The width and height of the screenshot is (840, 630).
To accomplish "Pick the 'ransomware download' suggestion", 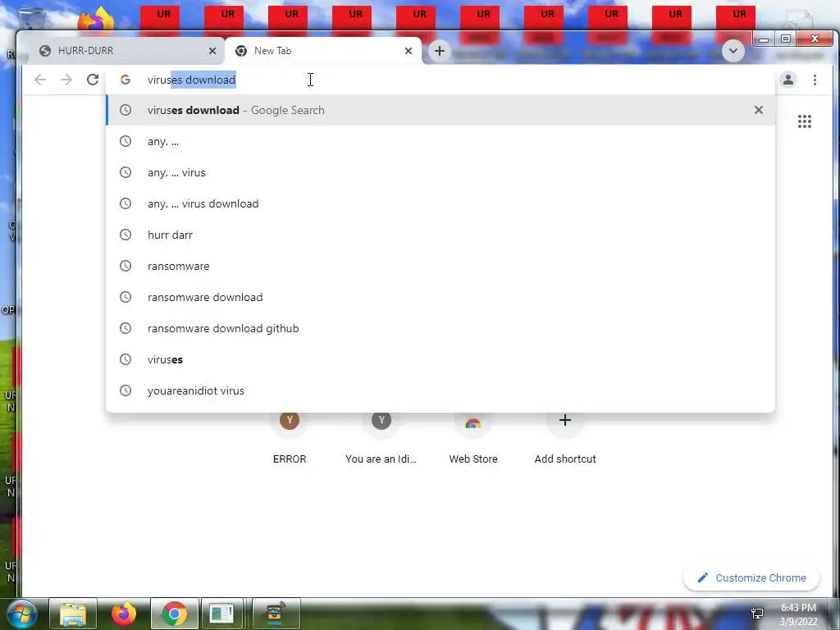I will point(441,297).
